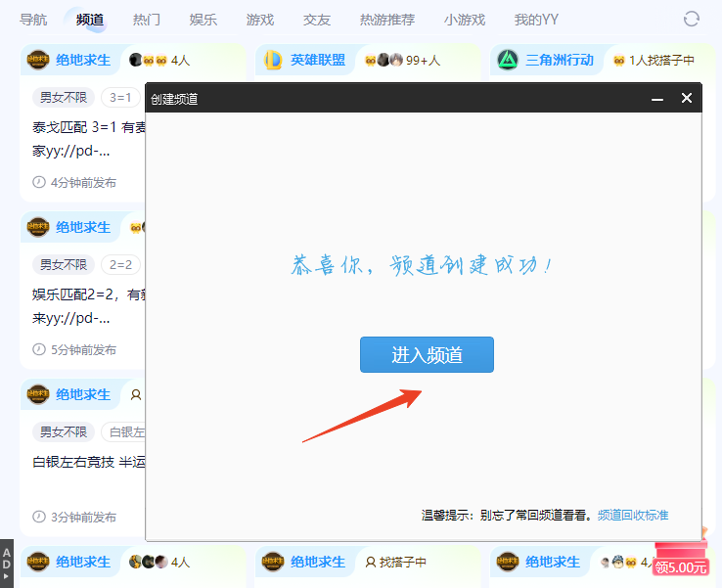Click the 白银左右竞技 post text
This screenshot has height=588, width=722.
click(88, 462)
